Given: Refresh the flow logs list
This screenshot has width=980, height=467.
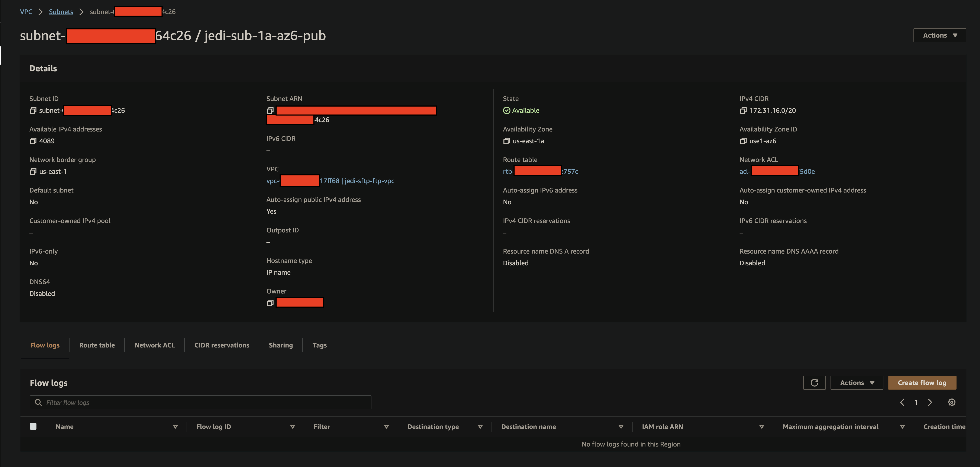Looking at the screenshot, I should (814, 382).
